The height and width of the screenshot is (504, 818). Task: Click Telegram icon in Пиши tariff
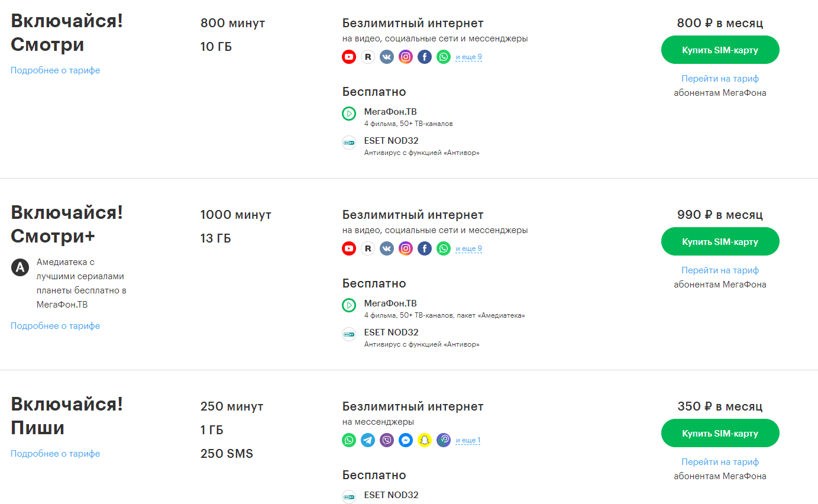(x=368, y=440)
